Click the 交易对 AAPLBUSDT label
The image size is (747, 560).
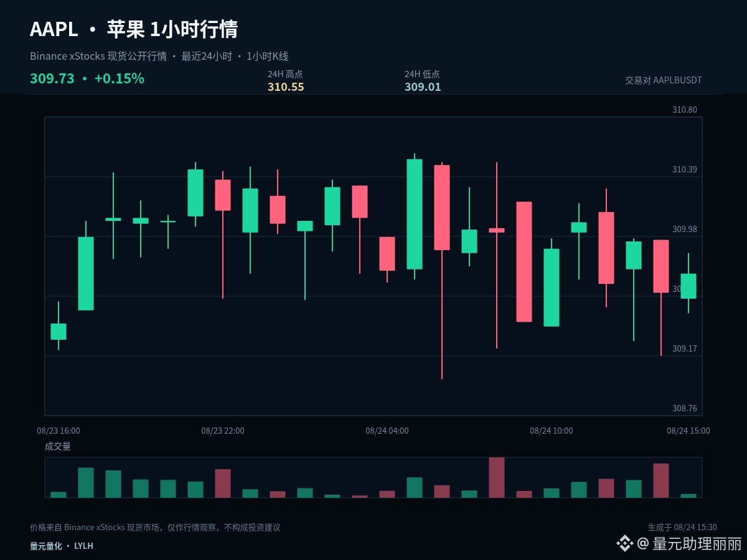664,80
